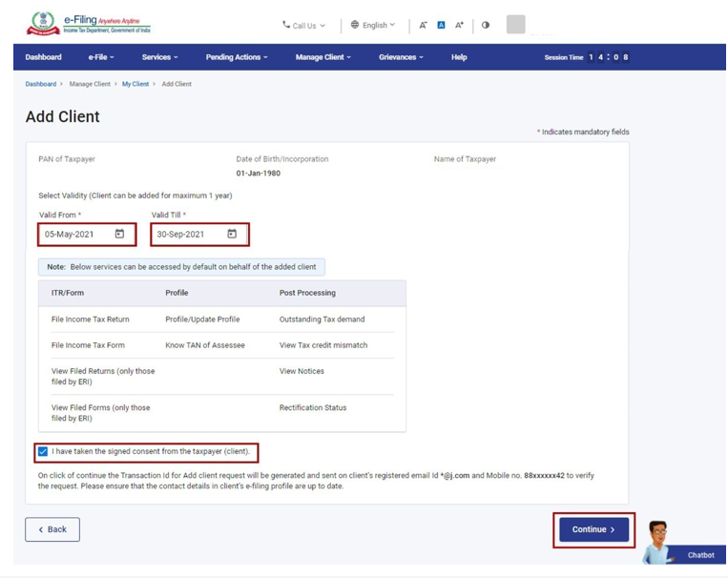Decrease the font size with A-
This screenshot has height=578, width=728.
tap(424, 26)
